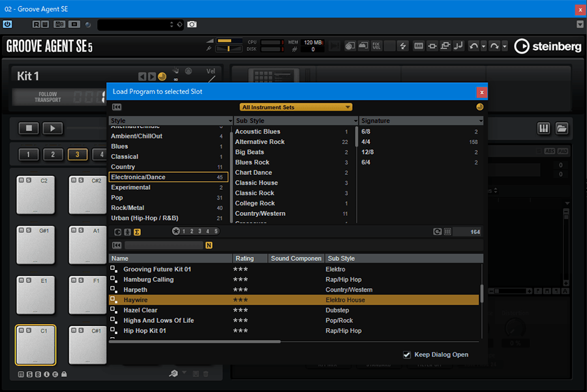Start pattern with the Play button

coord(52,128)
